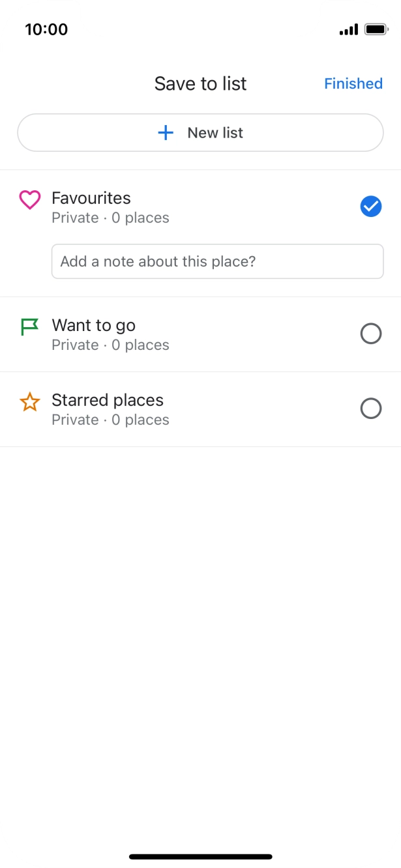The image size is (401, 868).
Task: Tap the Save to list header title
Action: tap(200, 83)
